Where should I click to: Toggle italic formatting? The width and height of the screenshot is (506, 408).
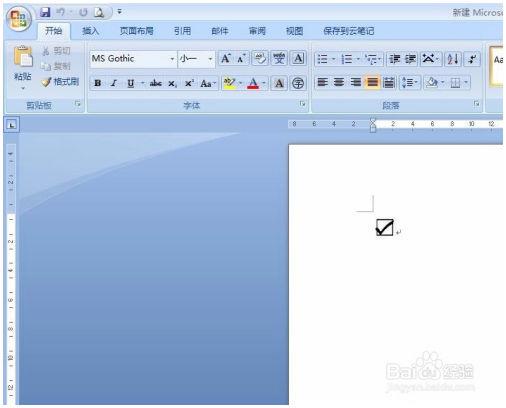click(x=114, y=83)
